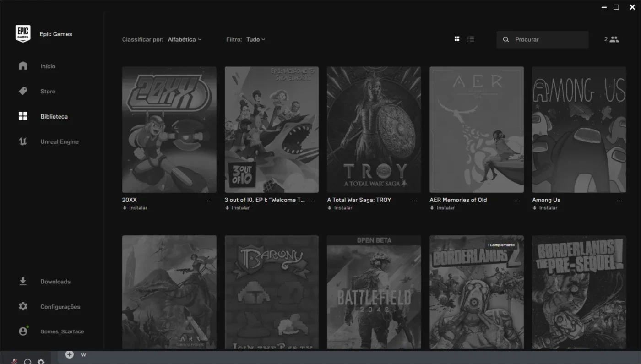
Task: Switch library to grid view
Action: pos(457,39)
